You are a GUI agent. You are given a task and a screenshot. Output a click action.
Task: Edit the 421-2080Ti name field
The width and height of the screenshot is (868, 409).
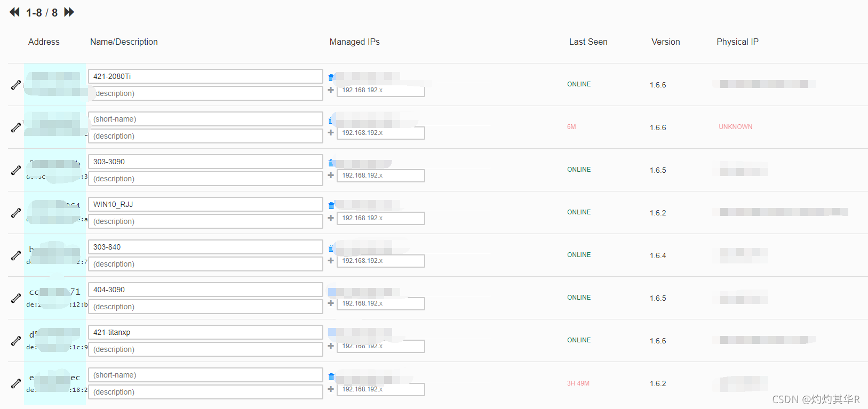coord(205,76)
